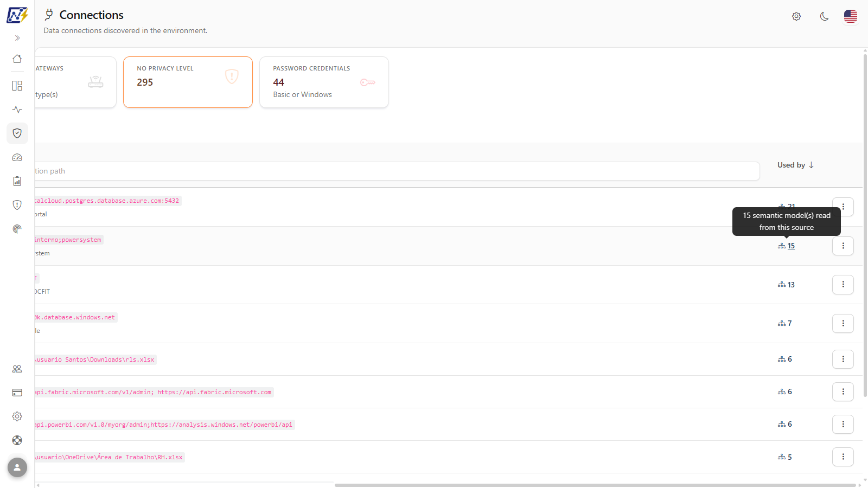This screenshot has width=868, height=488.
Task: Select the partially visible Gateways card
Action: pyautogui.click(x=75, y=82)
